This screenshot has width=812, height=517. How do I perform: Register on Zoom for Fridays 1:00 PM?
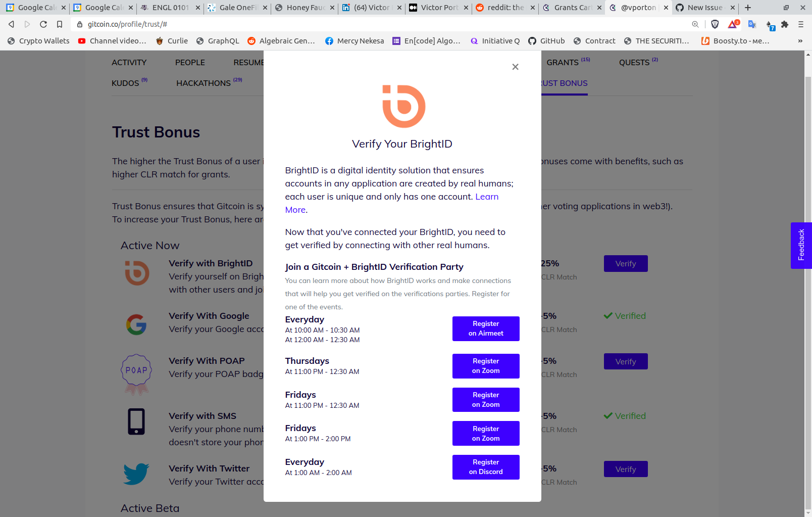[x=486, y=434]
